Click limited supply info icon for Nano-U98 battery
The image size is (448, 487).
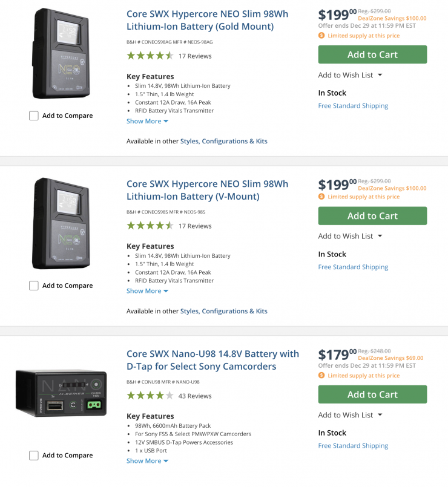[x=321, y=376]
